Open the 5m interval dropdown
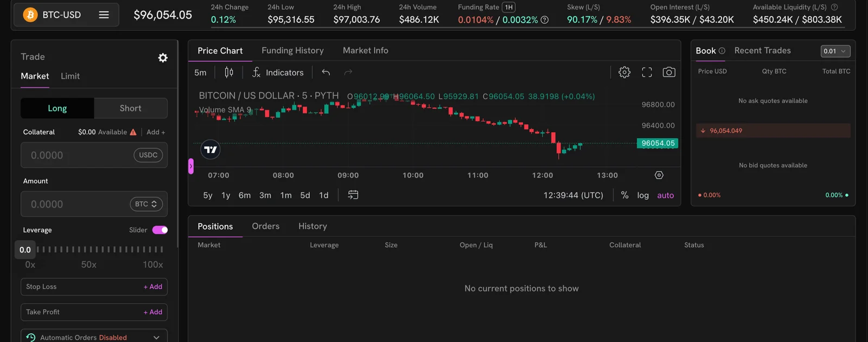The height and width of the screenshot is (342, 868). (x=200, y=72)
